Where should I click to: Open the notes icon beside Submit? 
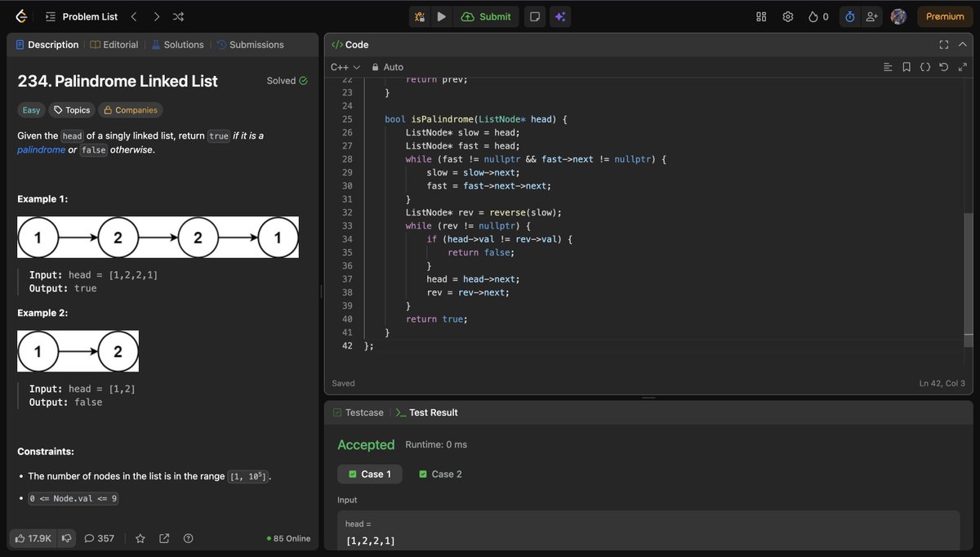(x=534, y=16)
